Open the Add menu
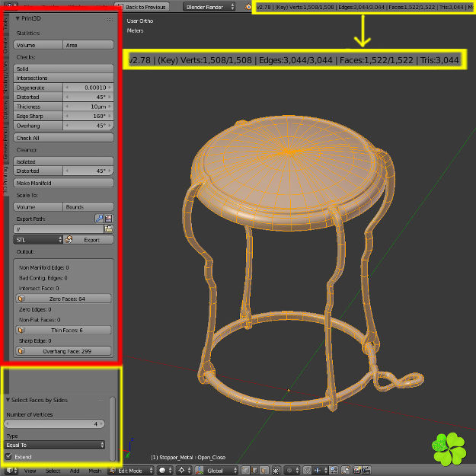Image resolution: width=476 pixels, height=476 pixels. [x=75, y=471]
